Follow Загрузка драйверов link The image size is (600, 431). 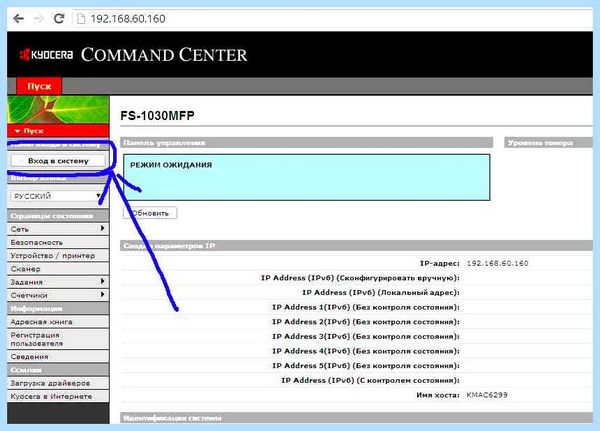58,383
